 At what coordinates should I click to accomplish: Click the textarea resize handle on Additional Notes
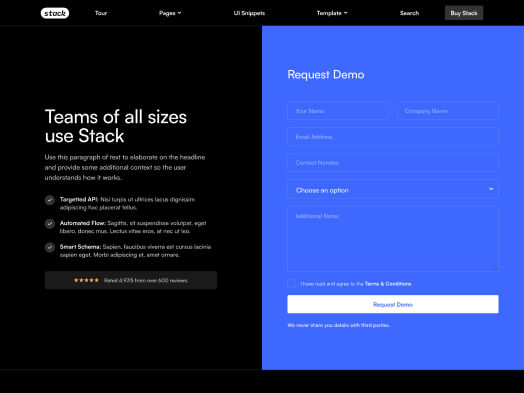point(496,268)
